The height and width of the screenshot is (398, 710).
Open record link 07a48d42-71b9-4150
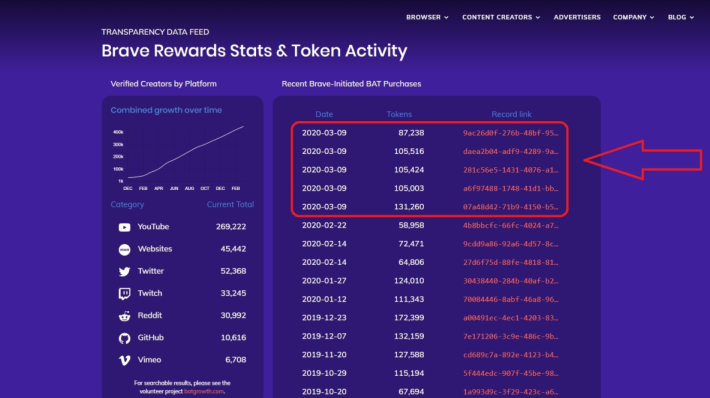510,207
